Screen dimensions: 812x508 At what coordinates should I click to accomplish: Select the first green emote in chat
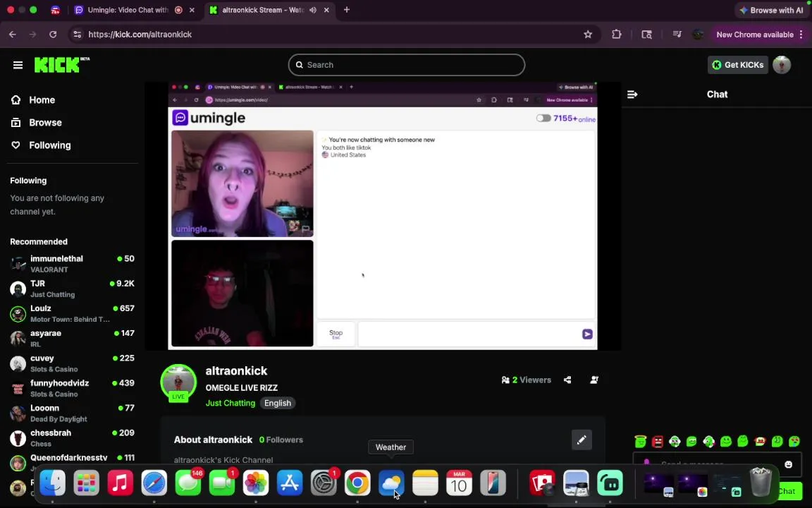click(x=641, y=441)
